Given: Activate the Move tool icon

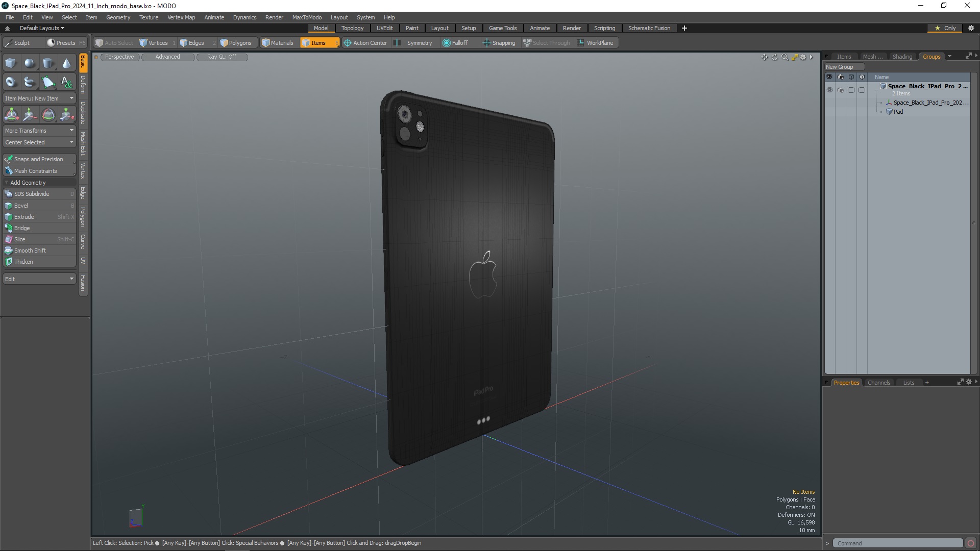Looking at the screenshot, I should click(x=30, y=114).
